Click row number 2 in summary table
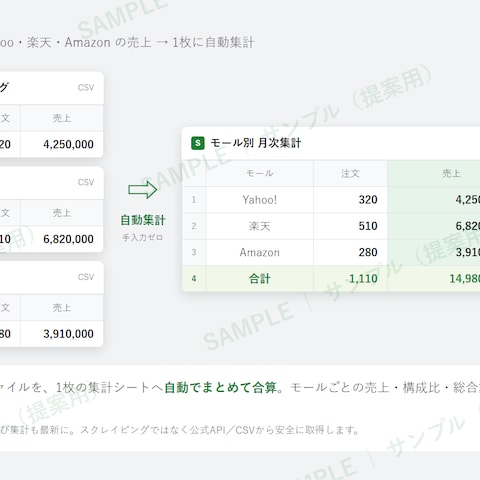Viewport: 480px width, 480px height. [194, 226]
